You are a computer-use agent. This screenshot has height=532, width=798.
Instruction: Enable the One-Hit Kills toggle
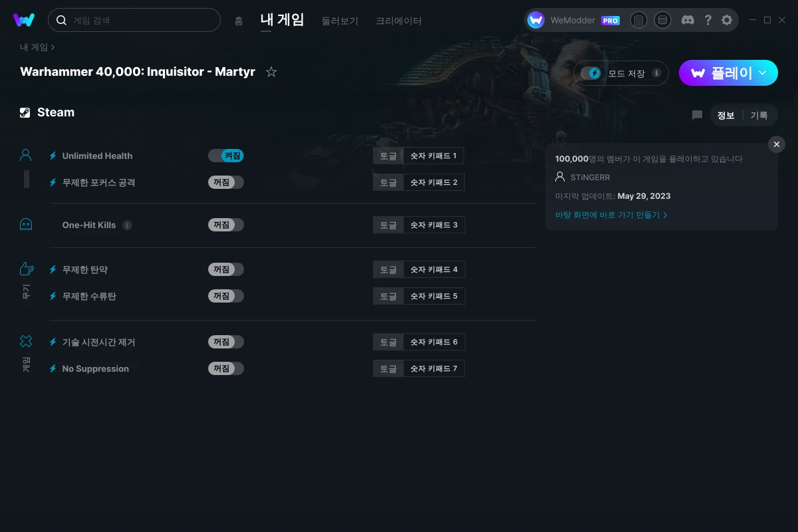(226, 225)
